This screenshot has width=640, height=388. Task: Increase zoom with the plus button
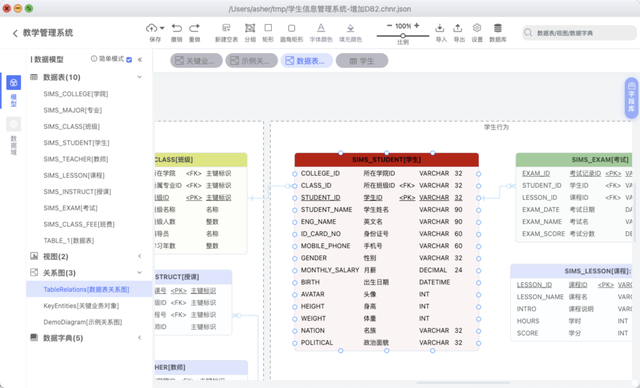416,26
